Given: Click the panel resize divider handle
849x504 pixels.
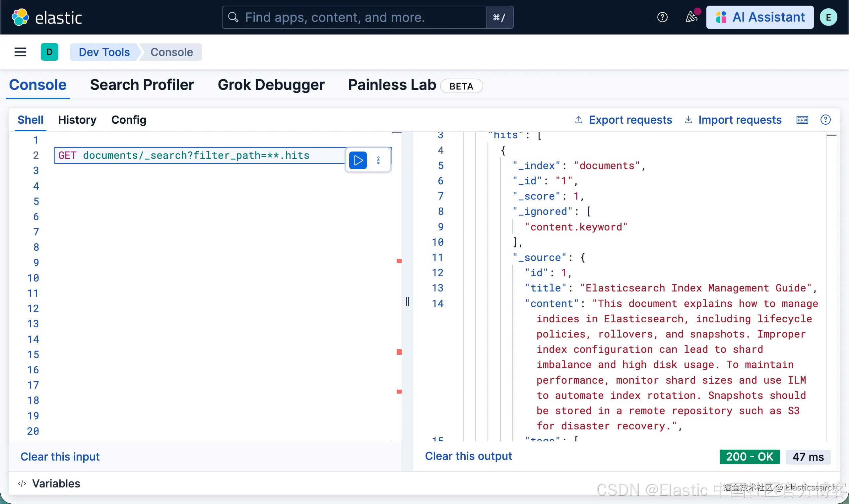Looking at the screenshot, I should click(407, 302).
